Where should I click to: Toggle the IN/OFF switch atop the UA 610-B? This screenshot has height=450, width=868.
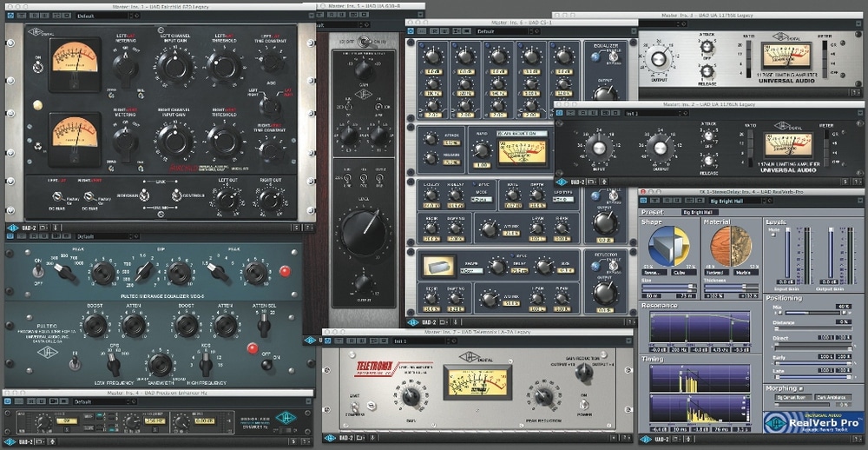point(363,42)
